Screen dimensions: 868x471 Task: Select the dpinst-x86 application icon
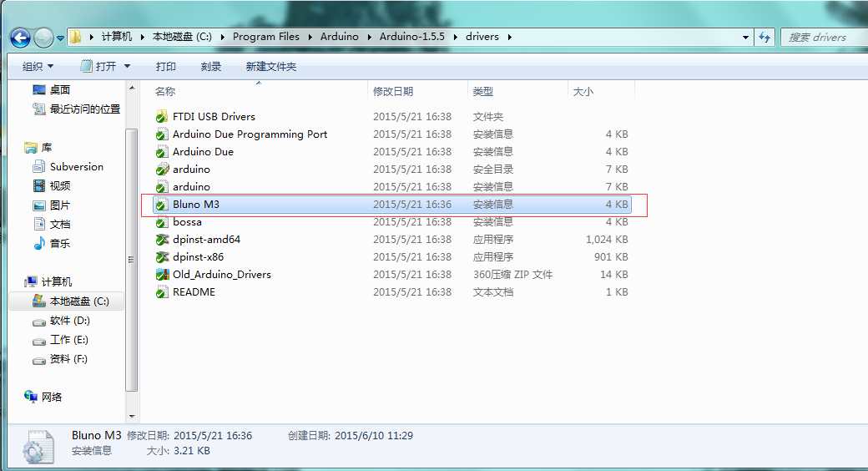(162, 257)
